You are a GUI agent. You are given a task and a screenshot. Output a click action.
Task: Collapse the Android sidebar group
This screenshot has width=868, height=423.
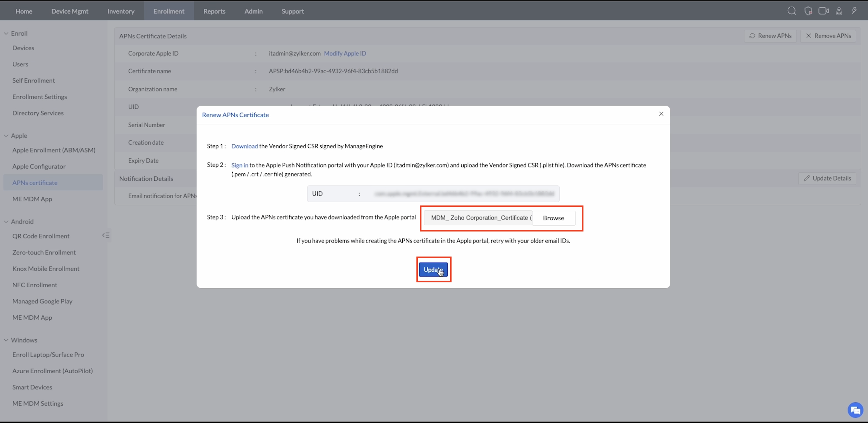point(6,222)
